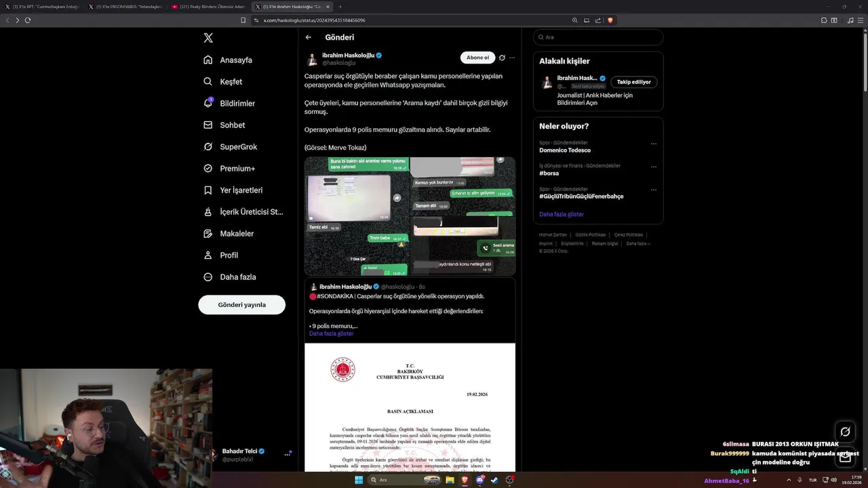Image resolution: width=868 pixels, height=488 pixels.
Task: Switch to the X'te ENSONHABER browser tab
Action: click(x=125, y=7)
